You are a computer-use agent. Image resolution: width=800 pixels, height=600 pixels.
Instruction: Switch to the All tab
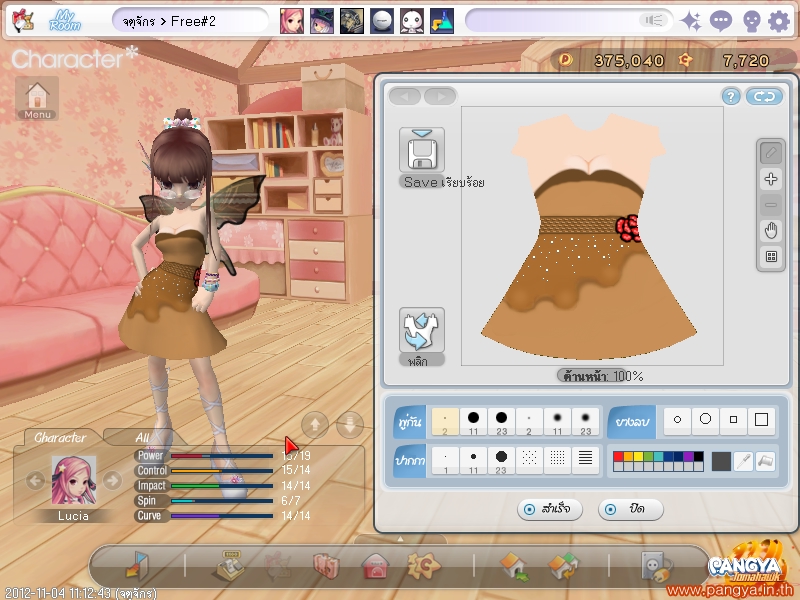[142, 438]
